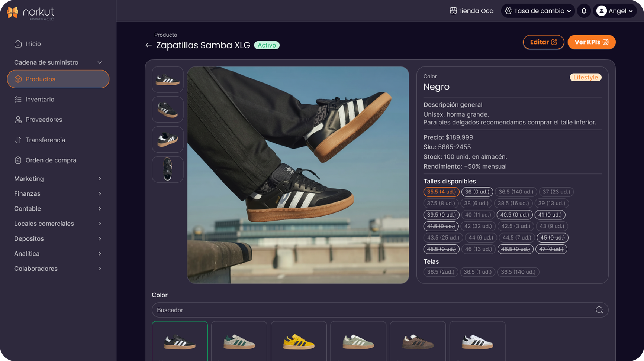
Task: Click the back arrow beside Zapatillas Samba XLG
Action: [148, 45]
